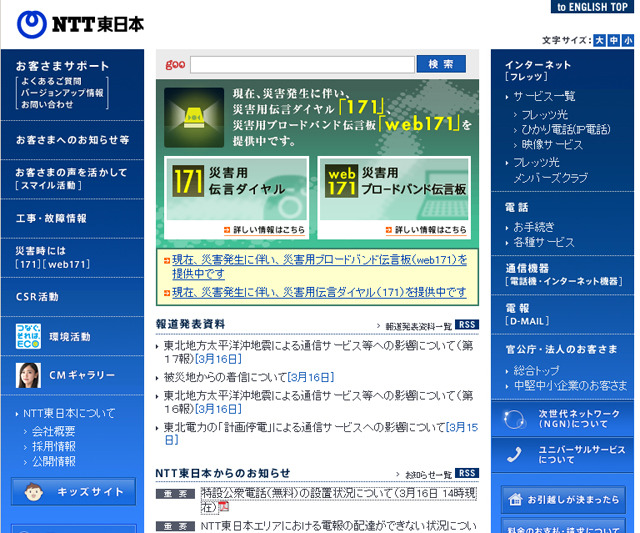Open サービス一覧 under インターネット
The width and height of the screenshot is (640, 533).
[544, 96]
